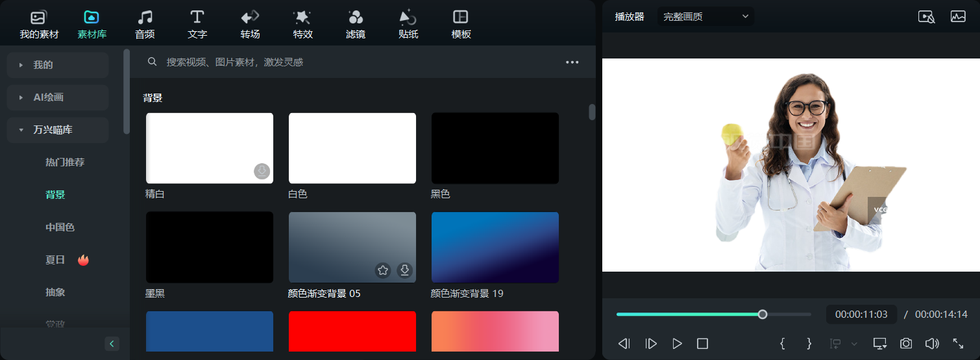Screen dimensions: 980x360
Task: Select the 颜色渐变背景 19 thumbnail
Action: tap(495, 247)
